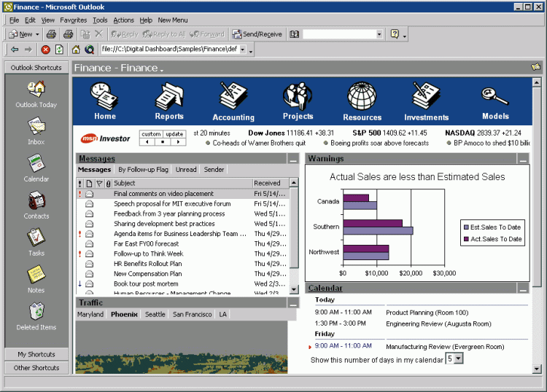Open the My Shortcuts group
Viewport: 547px width, 392px height.
pos(36,354)
